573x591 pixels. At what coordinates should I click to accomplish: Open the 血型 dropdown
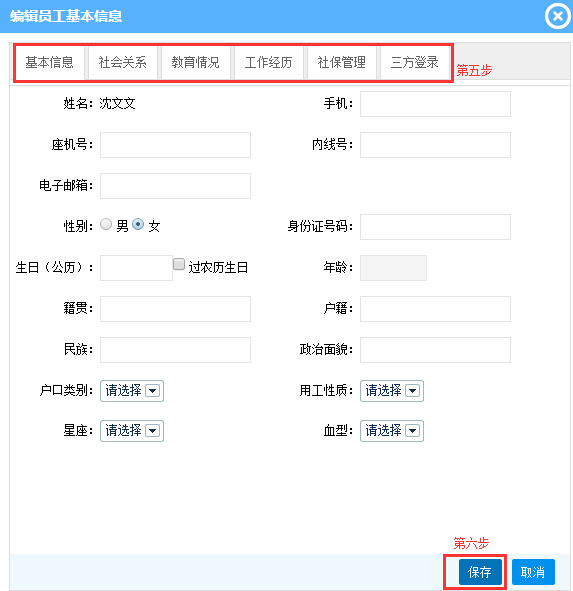(x=392, y=431)
